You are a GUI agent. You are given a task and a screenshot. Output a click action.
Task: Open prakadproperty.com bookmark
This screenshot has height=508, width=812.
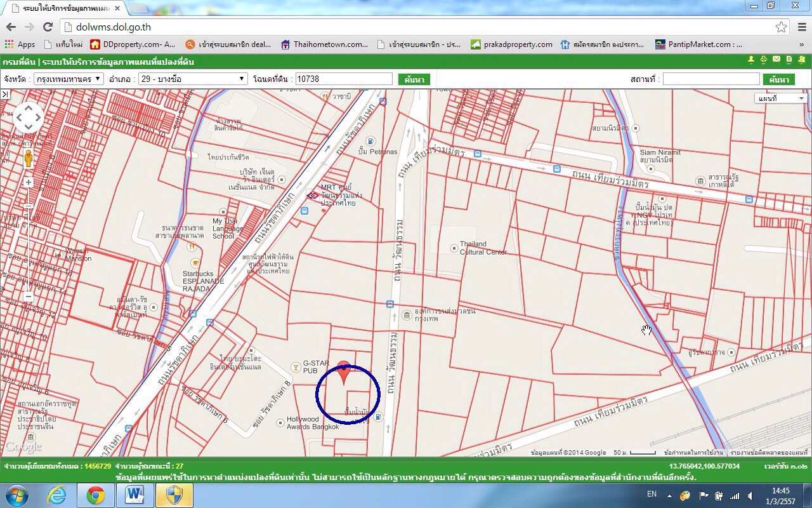pyautogui.click(x=511, y=44)
